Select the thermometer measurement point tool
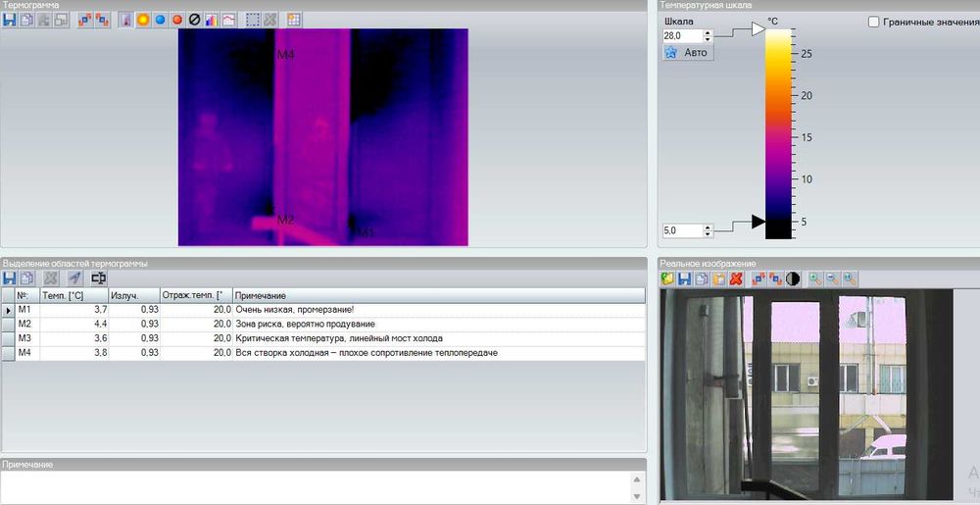 point(125,20)
